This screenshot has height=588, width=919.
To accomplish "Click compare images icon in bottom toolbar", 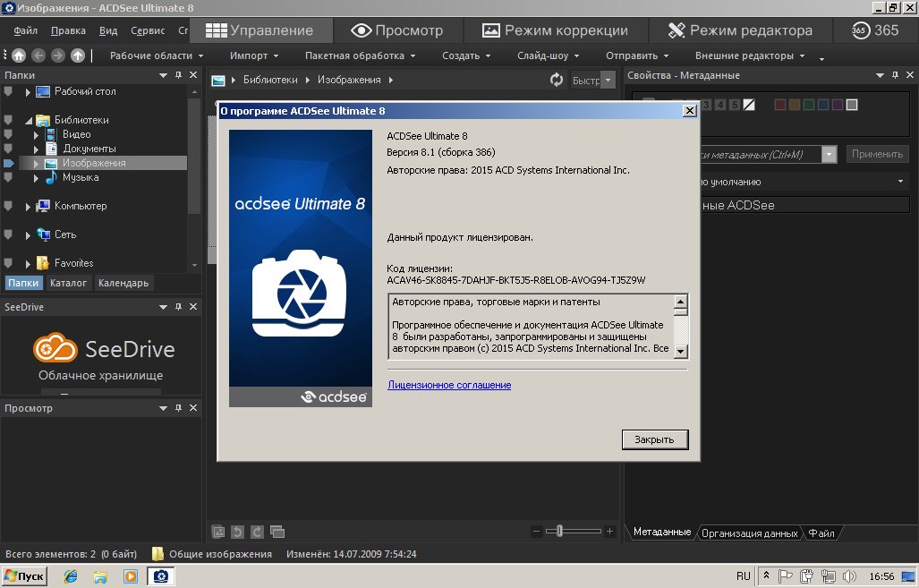I will pos(277,532).
